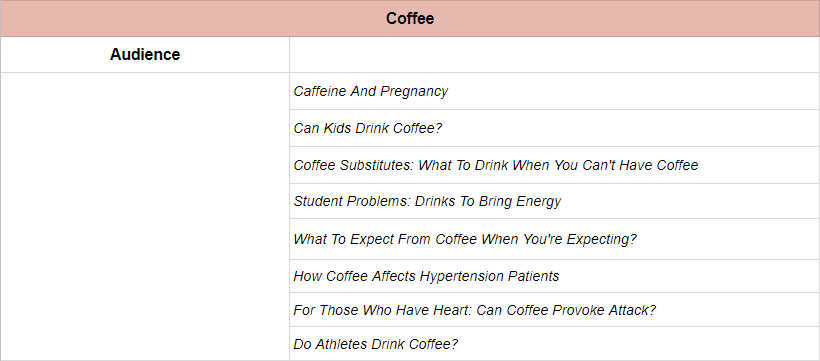
Task: Place cursor on the word Energy
Action: click(x=538, y=201)
